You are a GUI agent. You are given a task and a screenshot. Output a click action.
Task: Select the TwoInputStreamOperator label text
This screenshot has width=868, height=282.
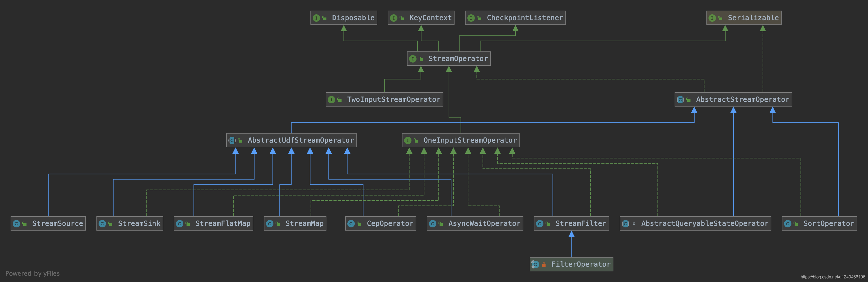(393, 99)
